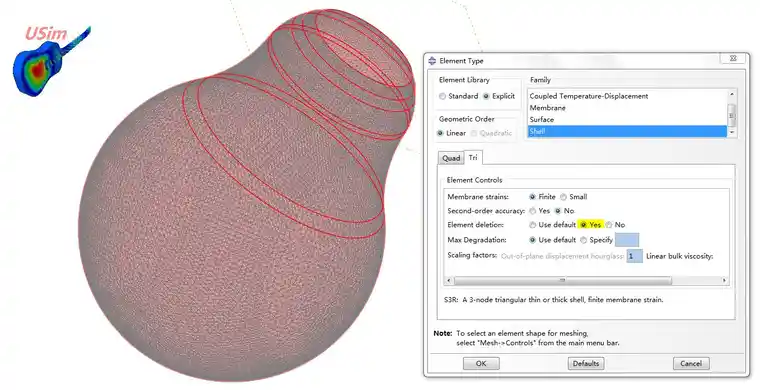Switch to the Quad tab
The height and width of the screenshot is (390, 760).
(x=451, y=158)
